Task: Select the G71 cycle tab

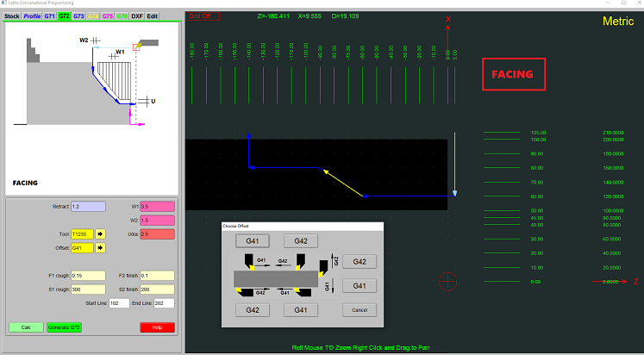Action: [49, 16]
